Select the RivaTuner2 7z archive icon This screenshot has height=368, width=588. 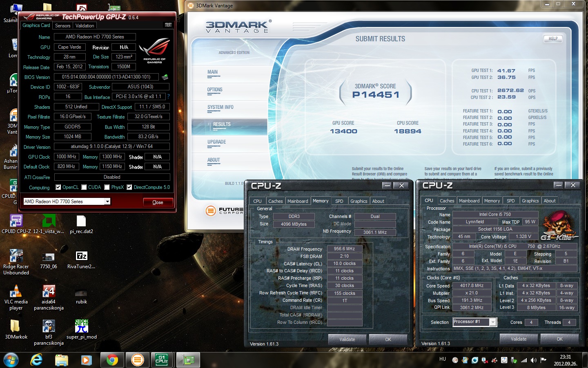(x=81, y=256)
